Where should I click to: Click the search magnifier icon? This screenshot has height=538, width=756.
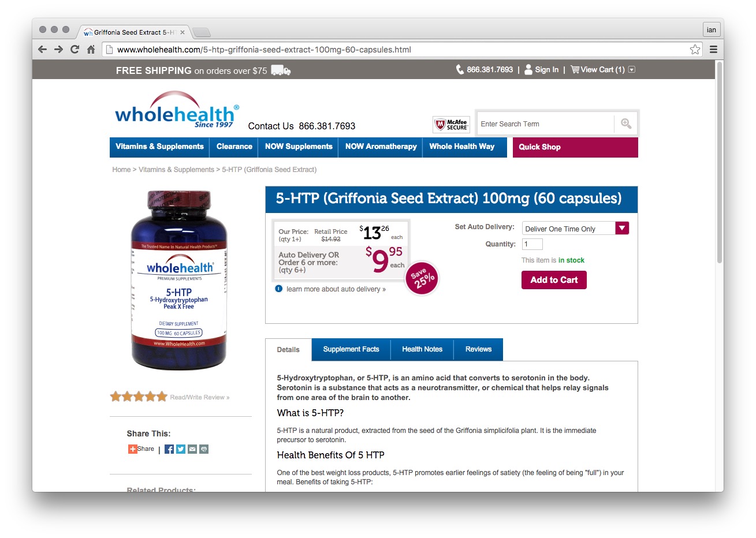coord(626,124)
